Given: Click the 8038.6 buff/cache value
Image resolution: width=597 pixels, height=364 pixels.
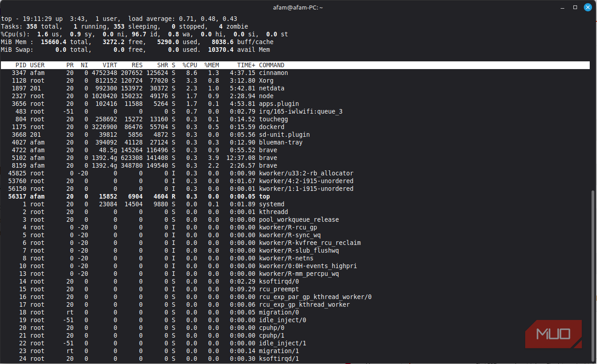Looking at the screenshot, I should click(223, 42).
